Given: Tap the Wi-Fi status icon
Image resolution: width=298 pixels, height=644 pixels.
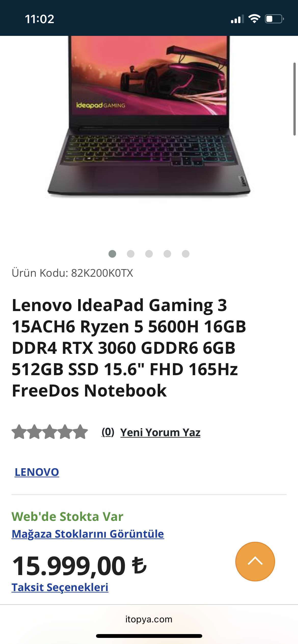Looking at the screenshot, I should 254,19.
